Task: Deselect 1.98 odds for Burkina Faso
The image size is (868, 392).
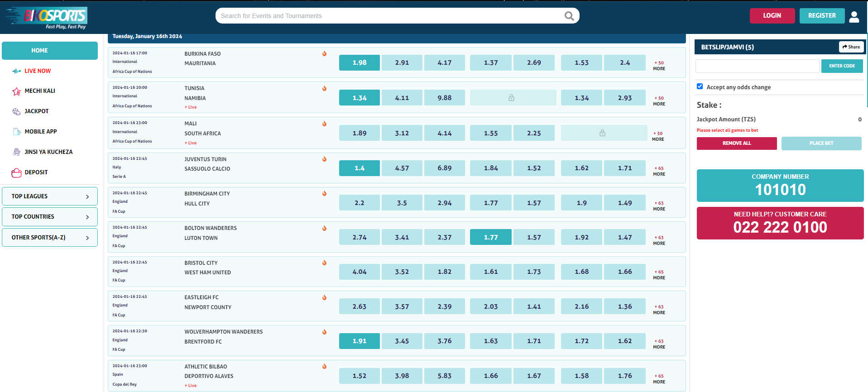Action: 360,62
